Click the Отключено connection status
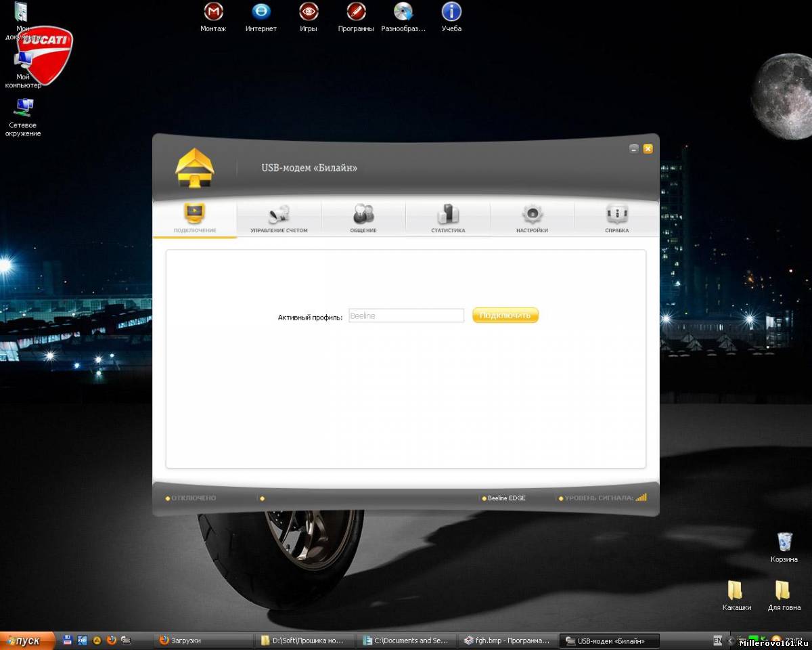The width and height of the screenshot is (812, 650). [x=191, y=498]
